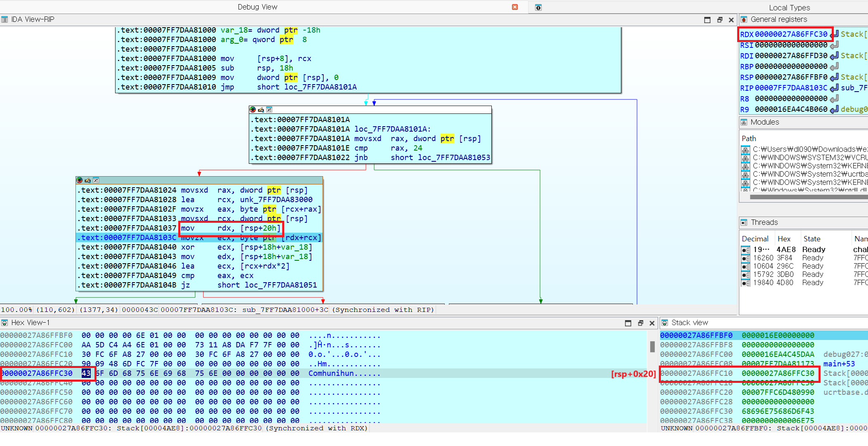Click node color icon on highlighted bottom-left block
Viewport: 868px width, 446px height.
point(79,180)
